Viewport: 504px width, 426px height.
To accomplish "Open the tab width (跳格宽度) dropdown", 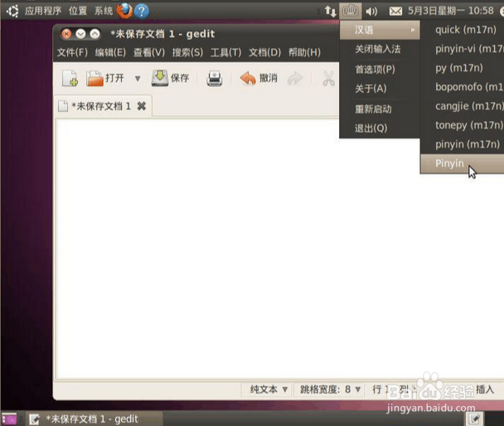I will [x=330, y=390].
